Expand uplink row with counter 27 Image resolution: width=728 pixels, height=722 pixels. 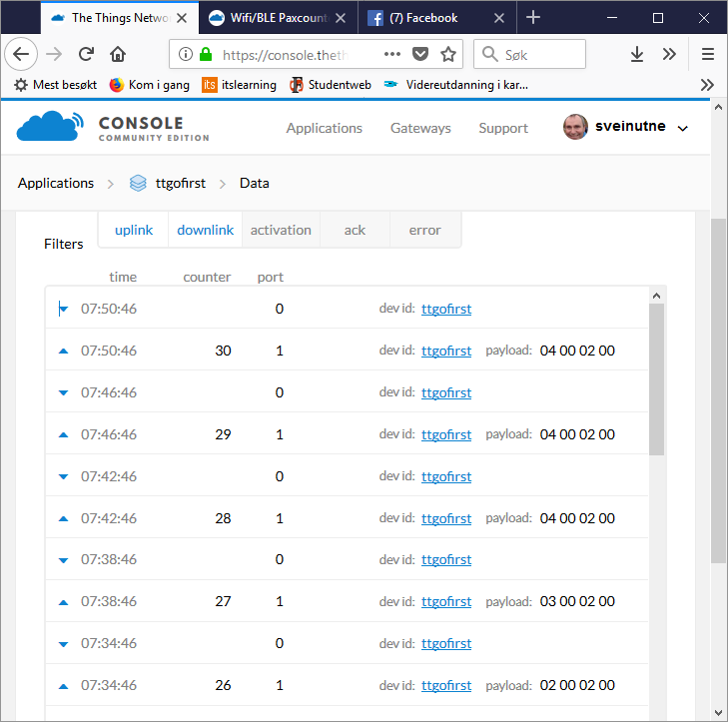pos(347,601)
